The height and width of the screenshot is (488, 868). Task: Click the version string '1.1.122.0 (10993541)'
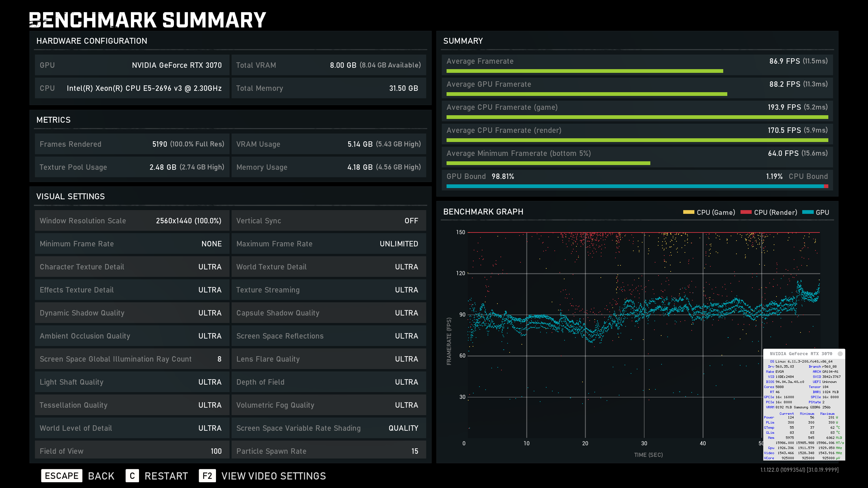(x=783, y=470)
